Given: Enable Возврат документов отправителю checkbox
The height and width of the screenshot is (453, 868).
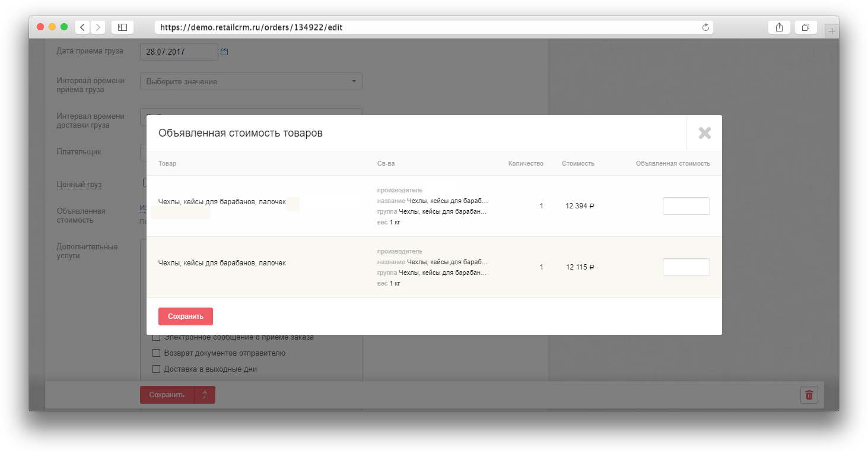Looking at the screenshot, I should click(x=157, y=353).
